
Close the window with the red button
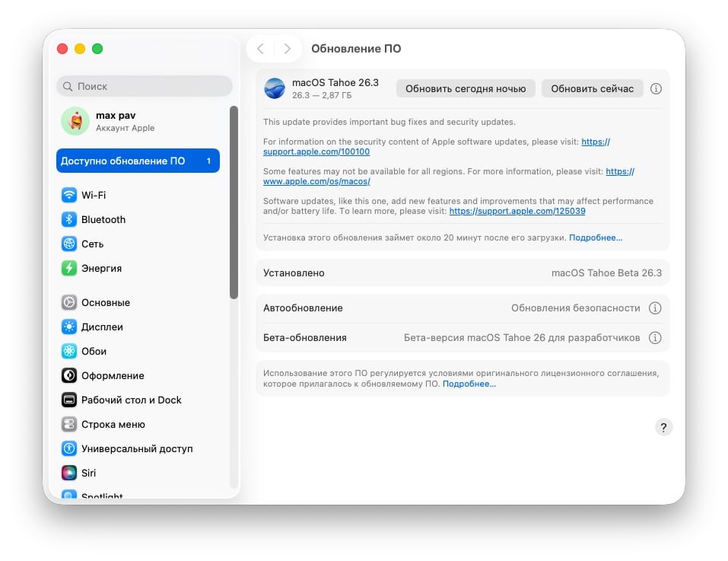62,49
